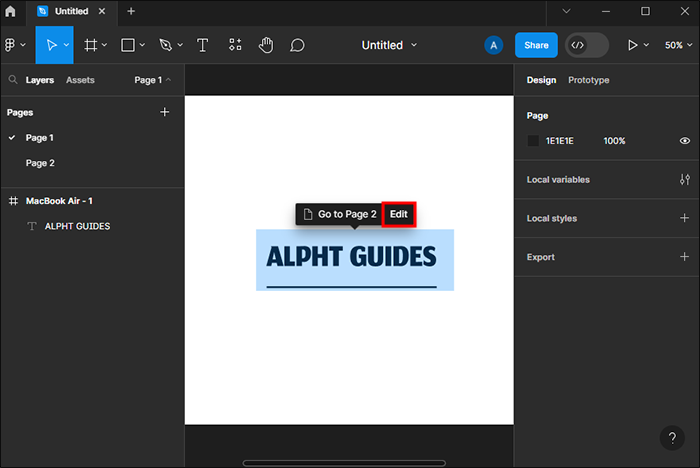Switch to the Assets tab
The height and width of the screenshot is (468, 700).
pos(80,80)
